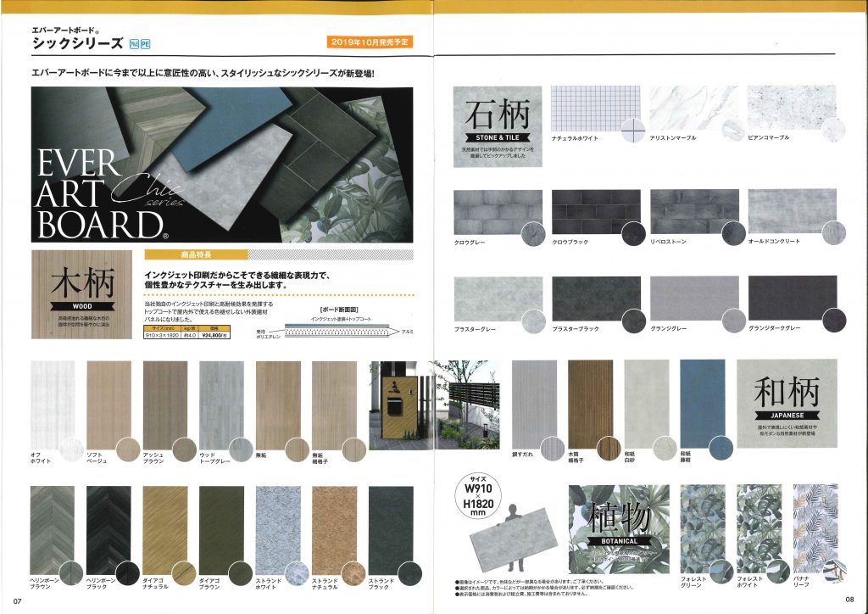The height and width of the screenshot is (614, 868).
Task: Click page number 08
Action: click(x=849, y=599)
